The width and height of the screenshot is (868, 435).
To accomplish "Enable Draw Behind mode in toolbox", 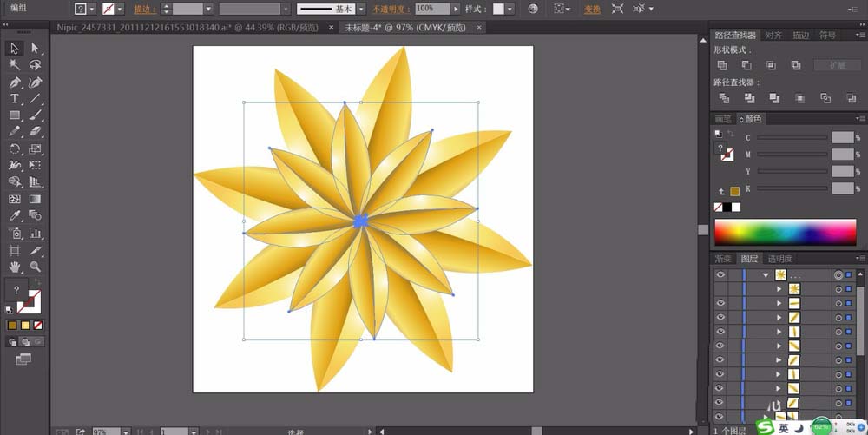I will [x=25, y=343].
